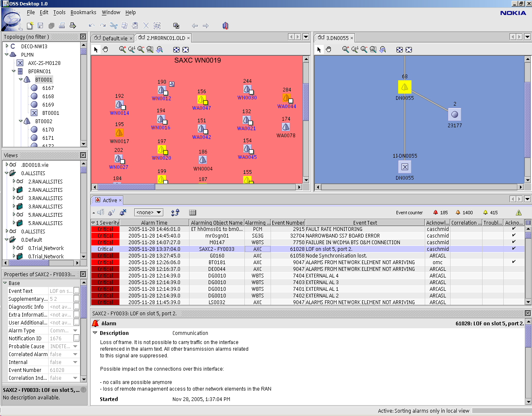Click Zoom to area icon in MR0RNC01 view
This screenshot has width=532, height=416.
click(150, 50)
